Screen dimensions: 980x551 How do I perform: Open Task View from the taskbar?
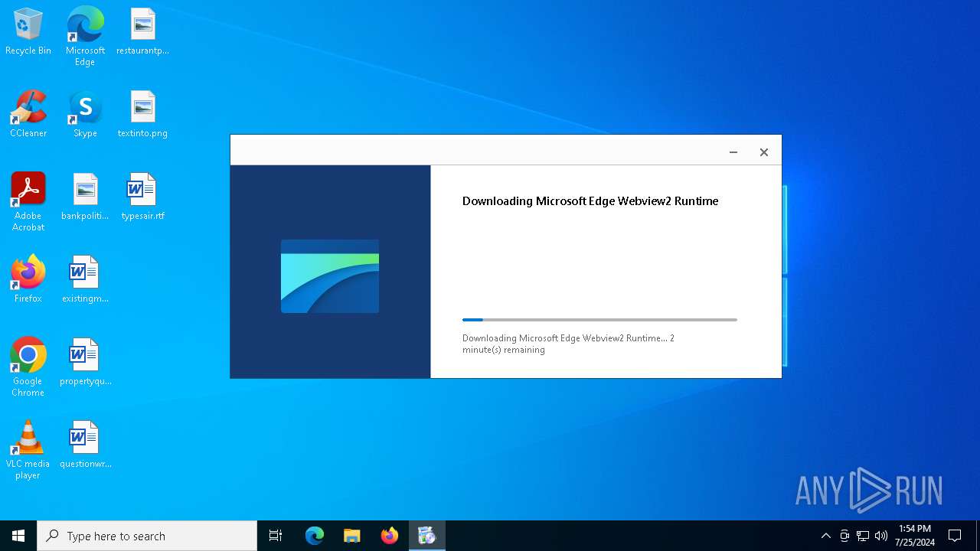276,536
